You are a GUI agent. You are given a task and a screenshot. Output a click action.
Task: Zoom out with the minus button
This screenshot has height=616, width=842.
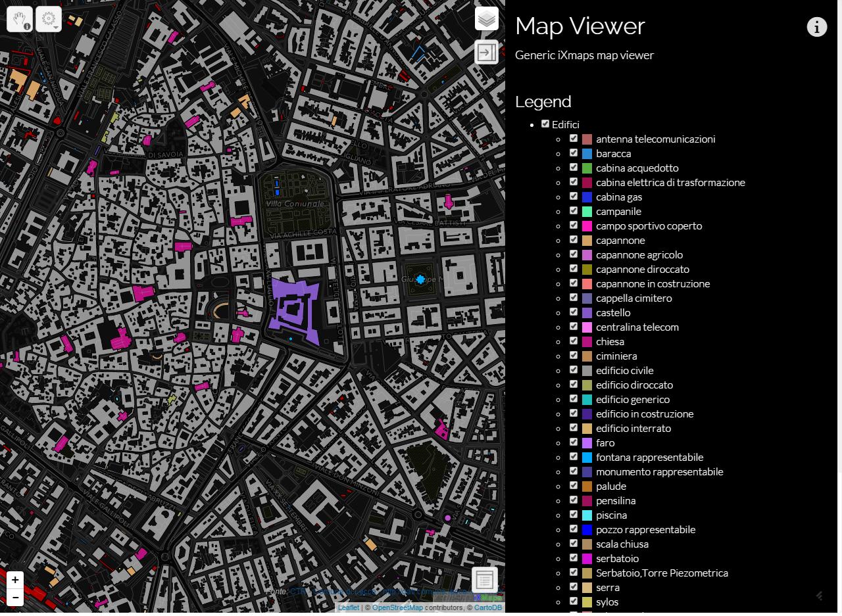pos(15,598)
